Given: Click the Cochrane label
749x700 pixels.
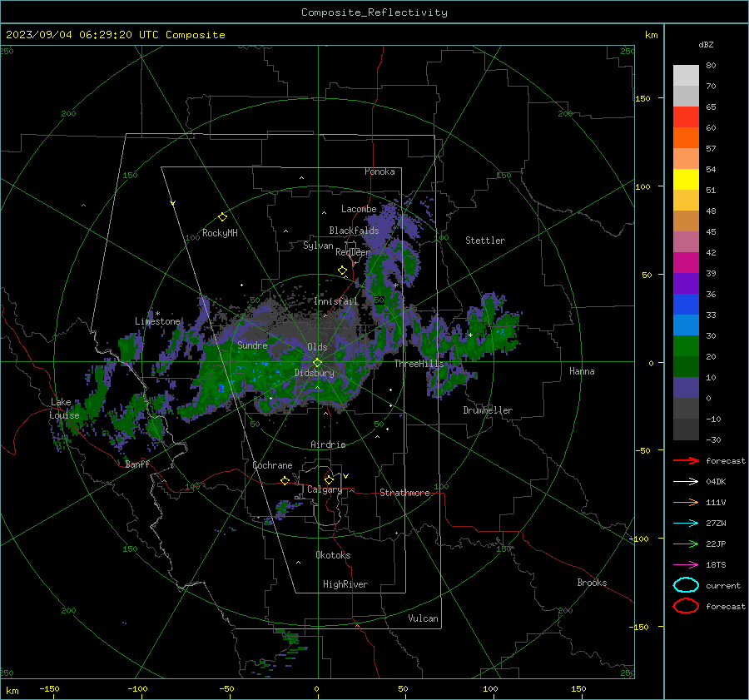Looking at the screenshot, I should (272, 465).
